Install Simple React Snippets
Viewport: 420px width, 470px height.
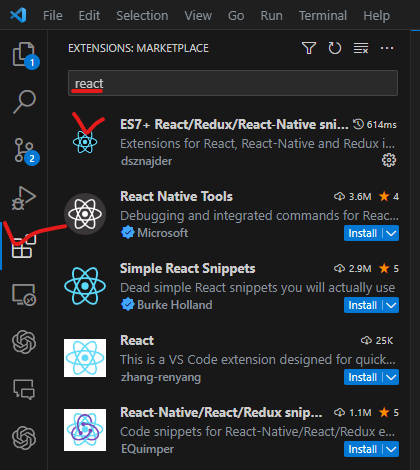[362, 305]
